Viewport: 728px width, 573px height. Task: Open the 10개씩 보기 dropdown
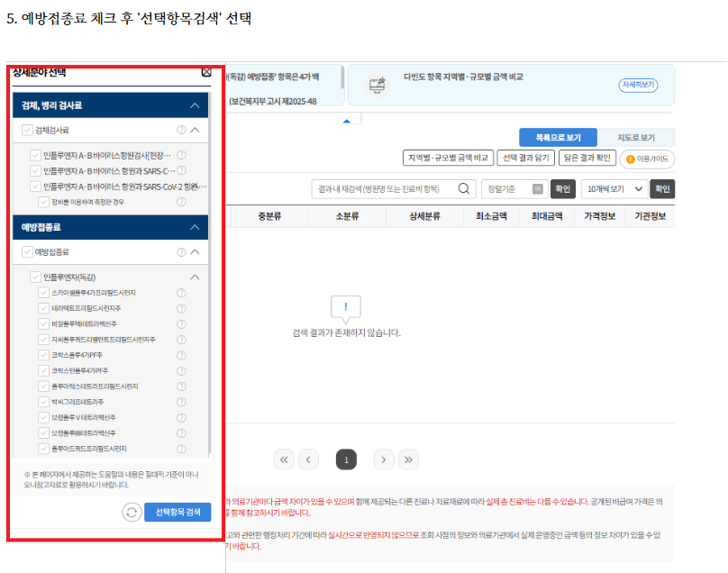(x=614, y=189)
